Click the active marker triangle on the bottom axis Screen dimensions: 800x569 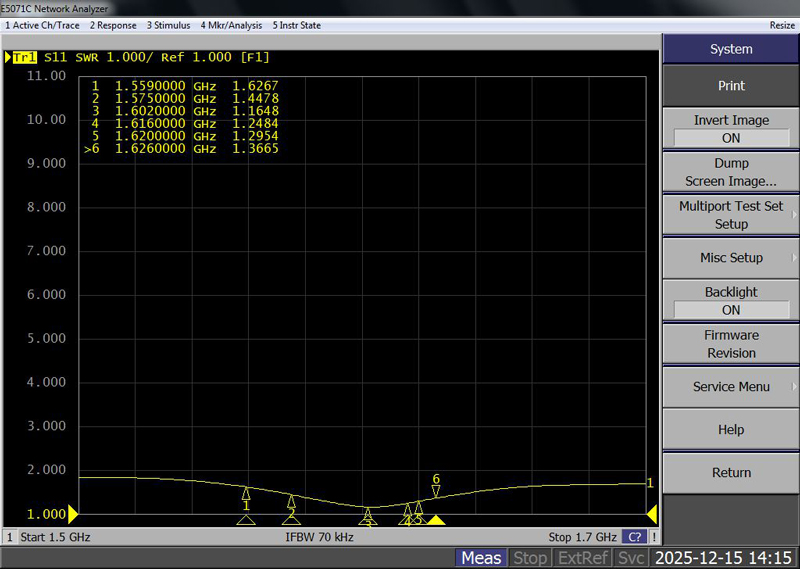pos(436,520)
